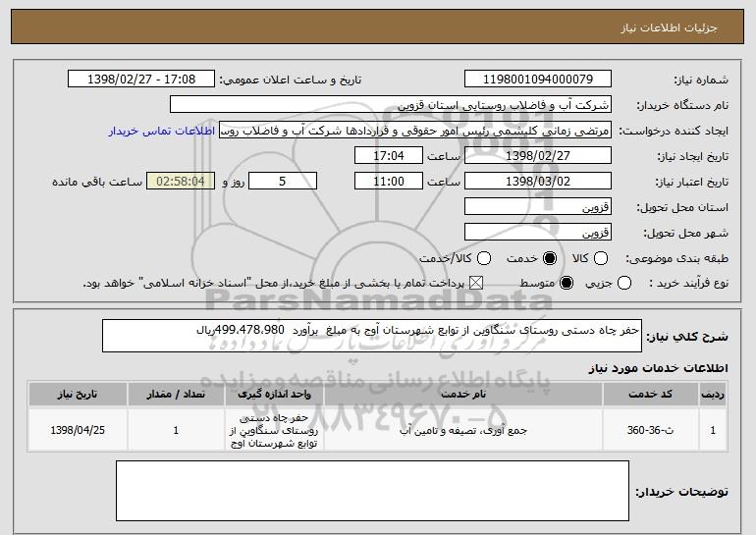The height and width of the screenshot is (535, 756).
Task: Select the کالا radio button
Action: pyautogui.click(x=601, y=258)
